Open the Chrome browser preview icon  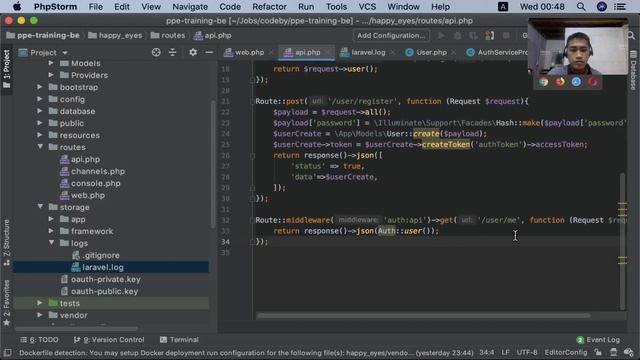click(544, 82)
